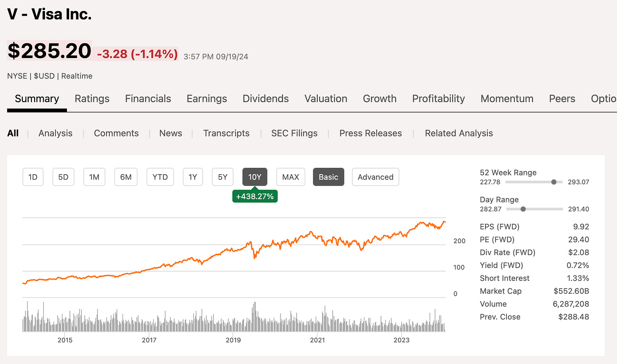Click the PE (FWD) value 29.40

point(578,239)
